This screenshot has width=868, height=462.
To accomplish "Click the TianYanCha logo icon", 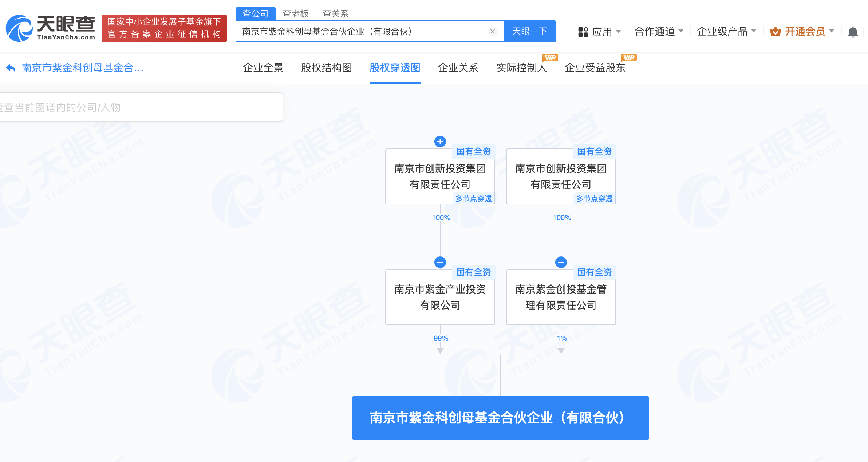I will point(19,28).
